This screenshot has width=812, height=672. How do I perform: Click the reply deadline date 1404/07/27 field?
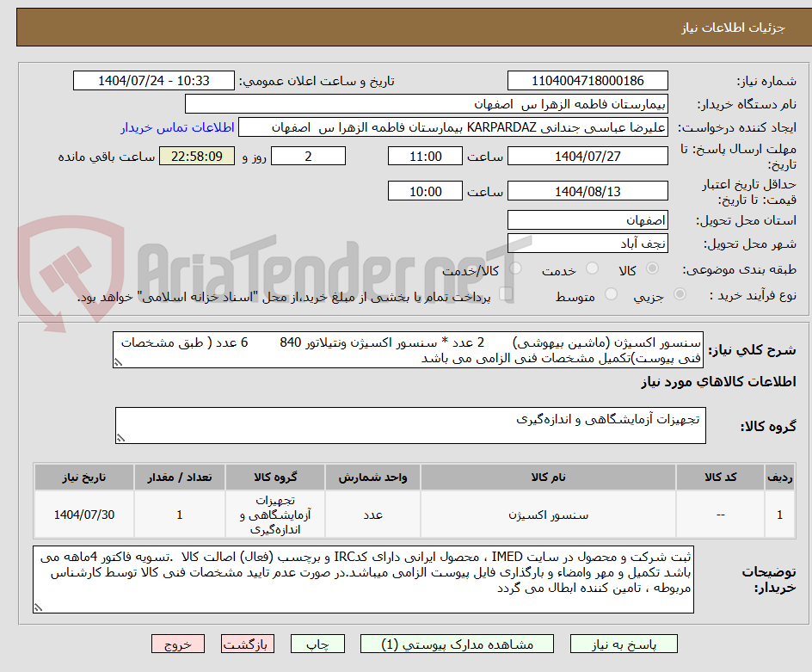click(x=588, y=156)
